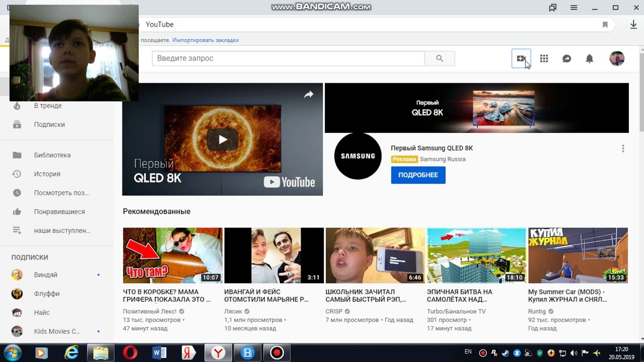Click the share arrow on ad video
The width and height of the screenshot is (644, 362).
[308, 95]
